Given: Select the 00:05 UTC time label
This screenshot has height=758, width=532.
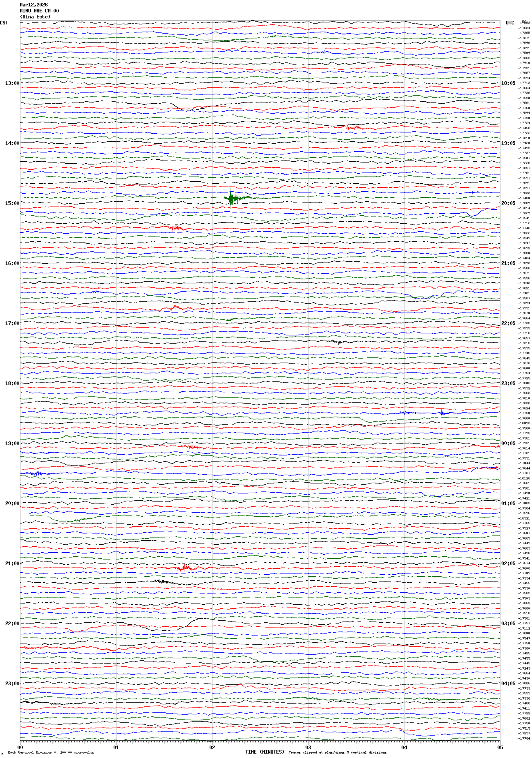Looking at the screenshot, I should click(508, 443).
